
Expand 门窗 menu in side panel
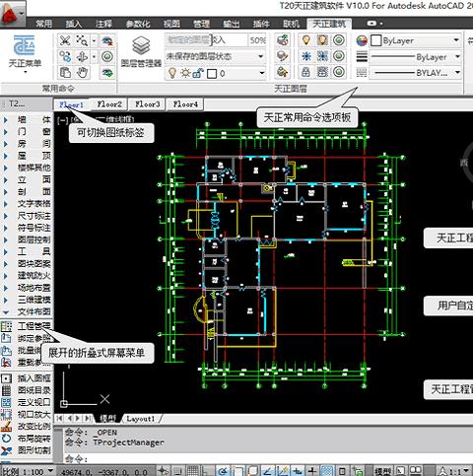click(27, 132)
